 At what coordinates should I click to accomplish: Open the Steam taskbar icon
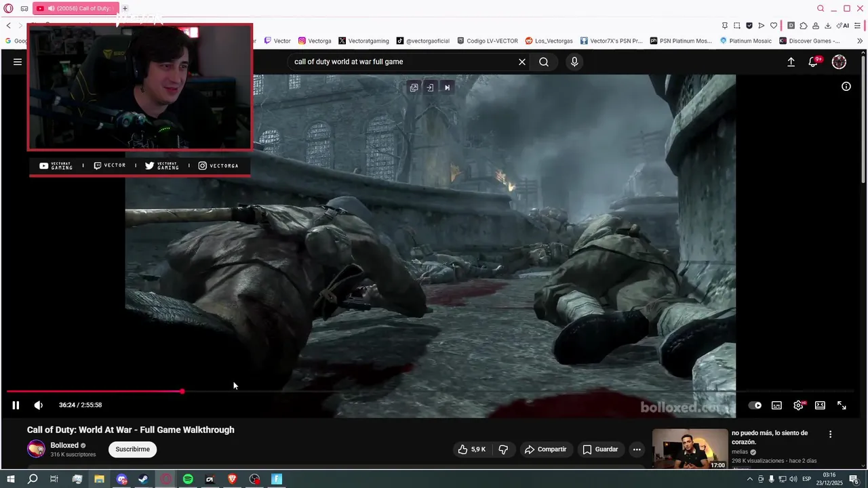[143, 479]
